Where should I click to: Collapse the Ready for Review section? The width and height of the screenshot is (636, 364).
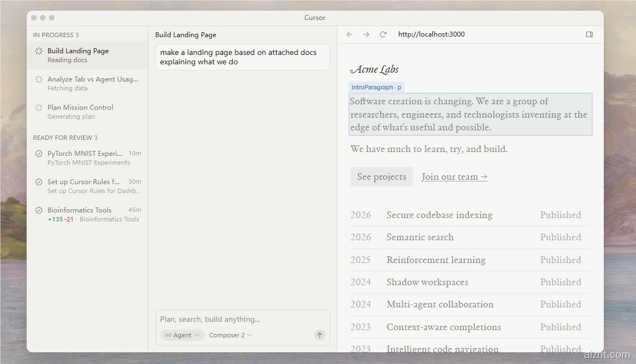tap(65, 138)
